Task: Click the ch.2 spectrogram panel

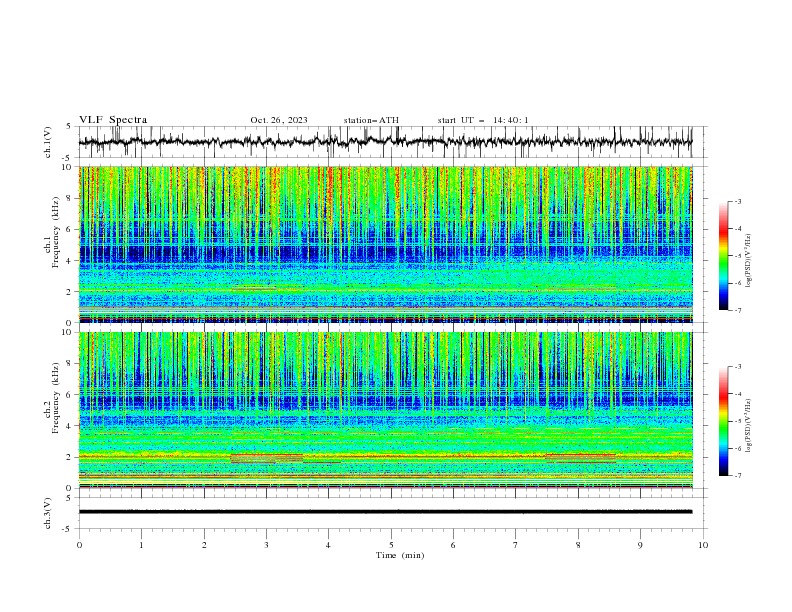Action: pyautogui.click(x=386, y=410)
